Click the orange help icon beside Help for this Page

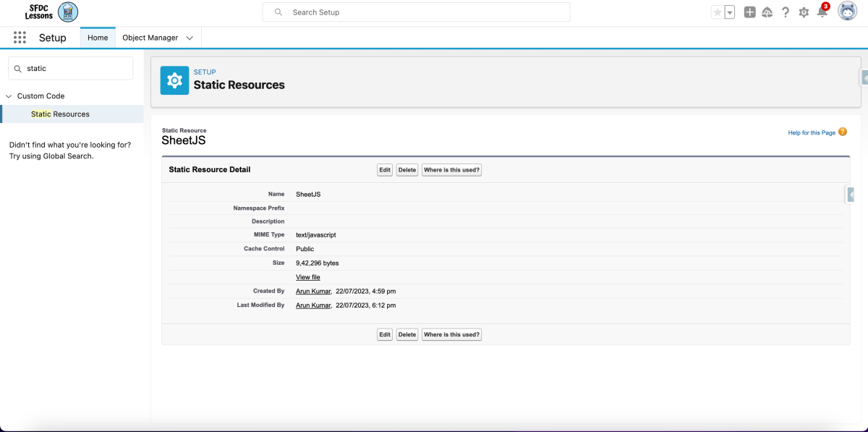[x=843, y=132]
